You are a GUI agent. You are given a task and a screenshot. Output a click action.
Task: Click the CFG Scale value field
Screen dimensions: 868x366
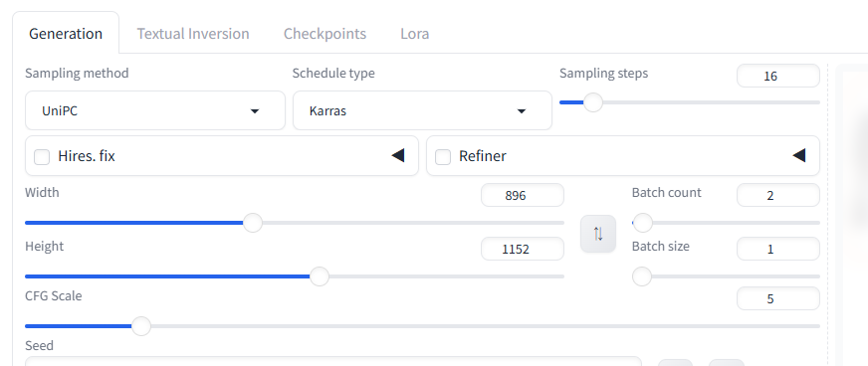(x=777, y=298)
